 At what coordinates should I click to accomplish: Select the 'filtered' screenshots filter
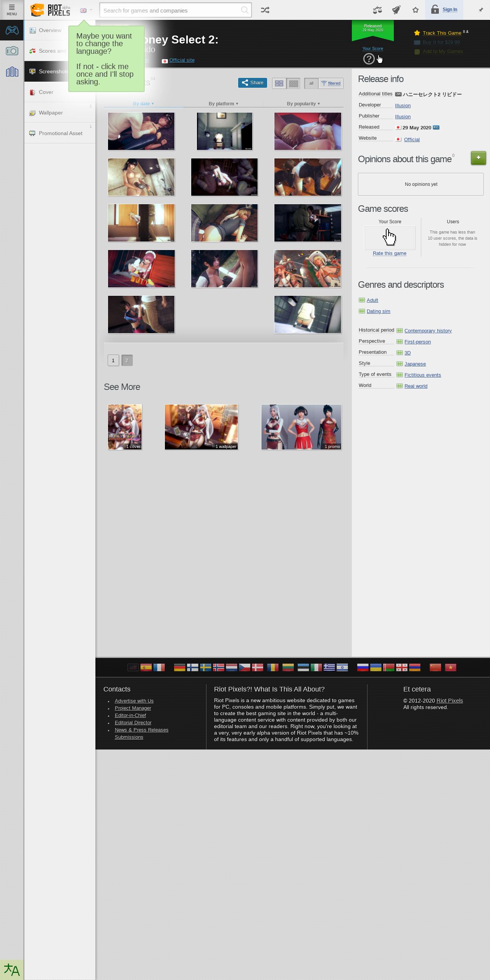(x=331, y=84)
